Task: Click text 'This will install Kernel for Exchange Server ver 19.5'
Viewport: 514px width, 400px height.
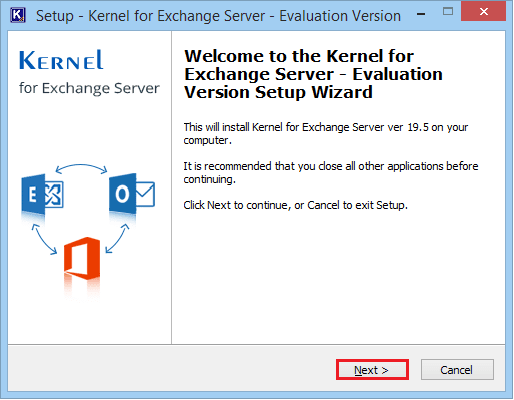Action: point(306,127)
